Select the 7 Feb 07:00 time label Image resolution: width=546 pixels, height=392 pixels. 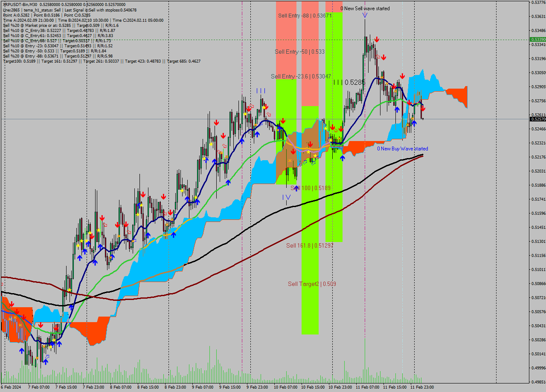coord(39,387)
